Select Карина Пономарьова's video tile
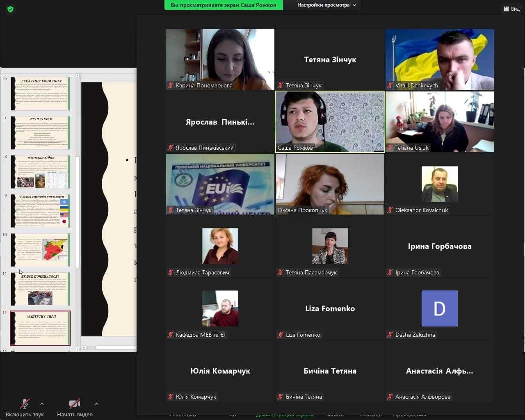 click(220, 59)
